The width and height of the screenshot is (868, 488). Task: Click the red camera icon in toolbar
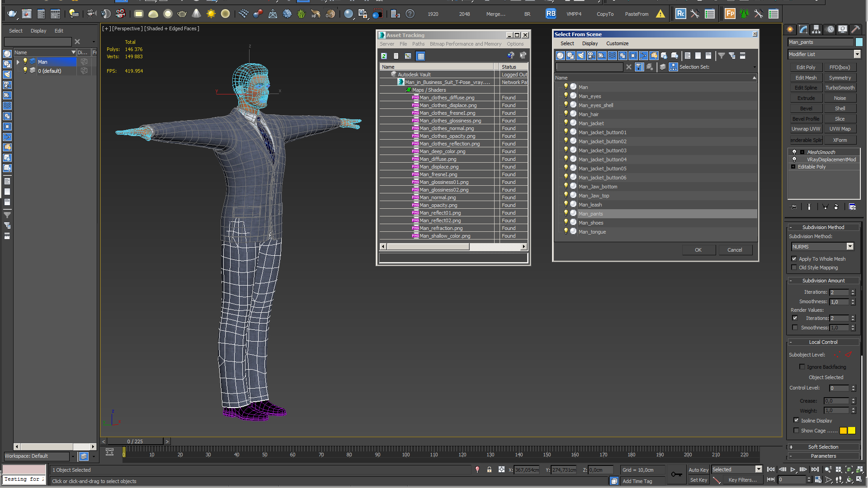click(120, 14)
